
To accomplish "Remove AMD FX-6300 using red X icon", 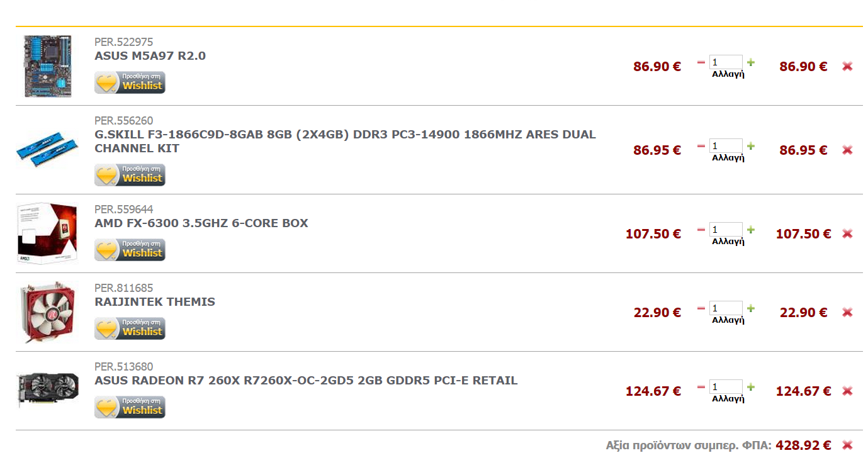I will [x=847, y=233].
